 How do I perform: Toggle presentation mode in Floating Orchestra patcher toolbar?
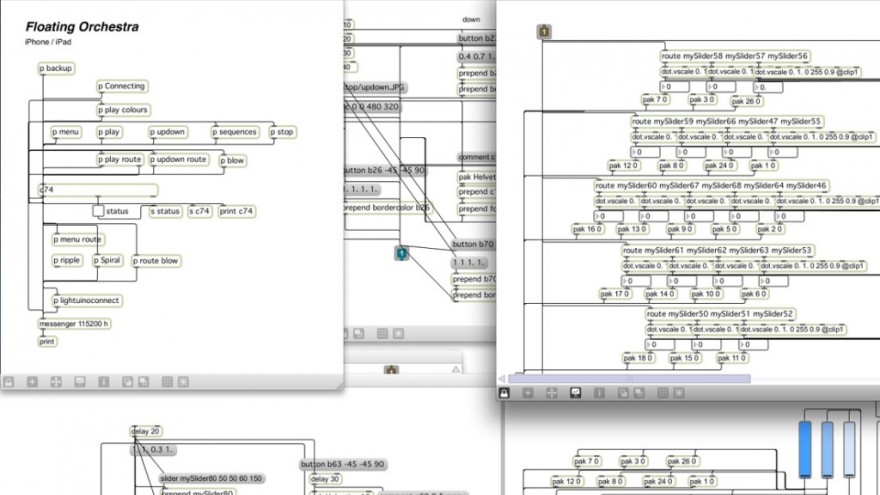(x=80, y=381)
